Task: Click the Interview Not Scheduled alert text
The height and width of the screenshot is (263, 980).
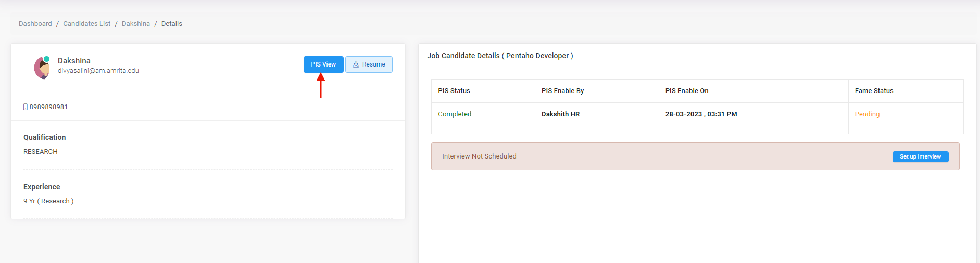Action: tap(479, 156)
